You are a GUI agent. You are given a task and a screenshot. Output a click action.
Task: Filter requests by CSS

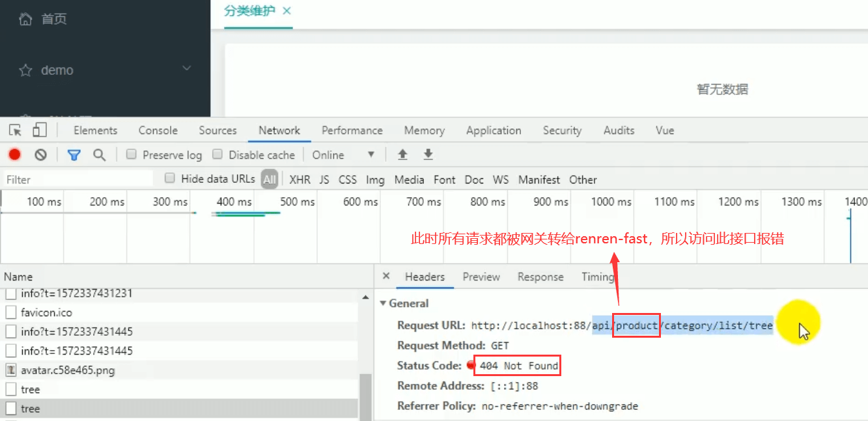(348, 180)
